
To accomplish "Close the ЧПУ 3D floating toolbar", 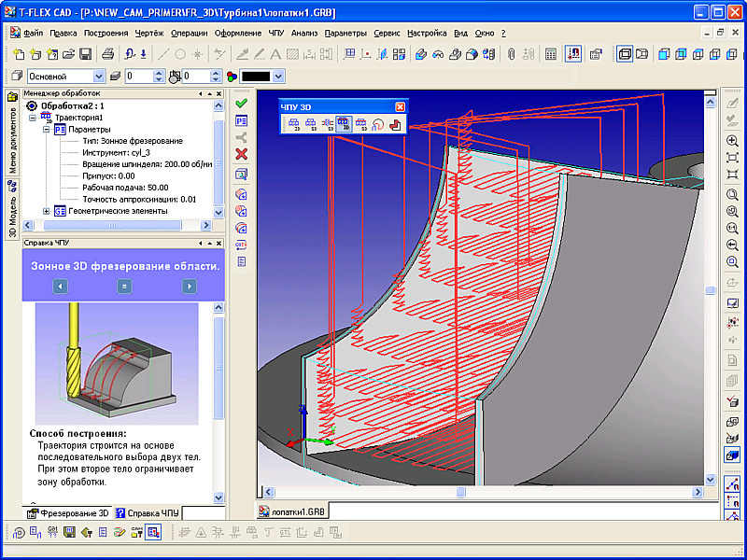I will coord(401,107).
